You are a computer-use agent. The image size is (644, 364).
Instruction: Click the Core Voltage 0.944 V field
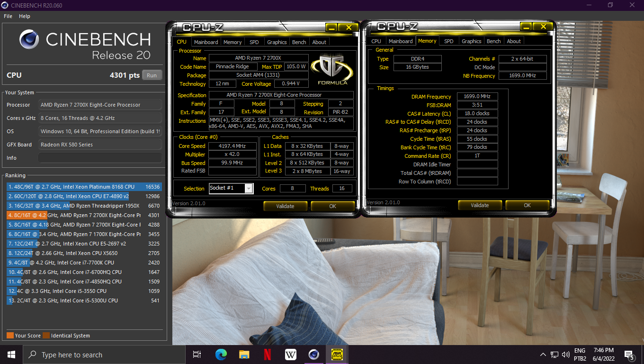[291, 84]
